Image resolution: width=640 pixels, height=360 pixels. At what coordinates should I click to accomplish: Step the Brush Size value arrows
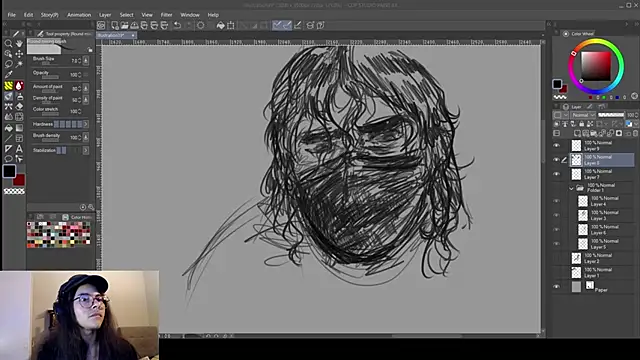pyautogui.click(x=80, y=61)
